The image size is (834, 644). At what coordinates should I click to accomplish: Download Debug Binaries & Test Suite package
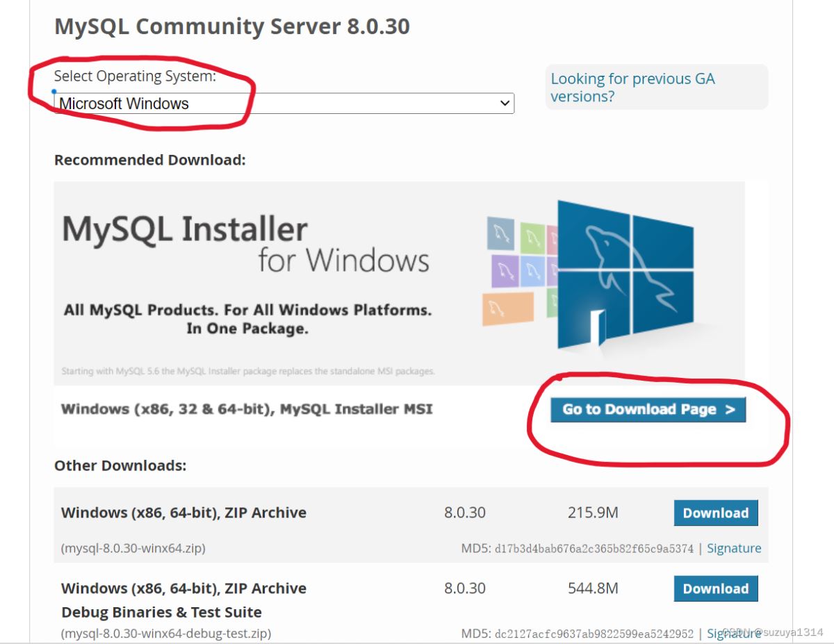[715, 588]
